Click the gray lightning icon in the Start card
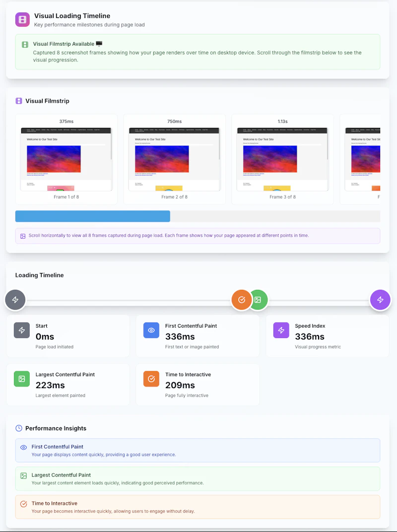Viewport: 397px width, 532px height. (x=22, y=330)
